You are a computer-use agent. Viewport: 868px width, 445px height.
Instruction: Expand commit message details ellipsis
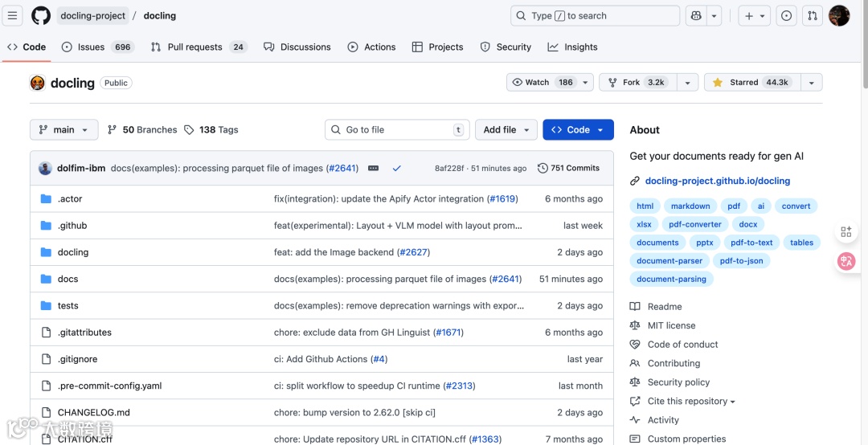coord(373,168)
